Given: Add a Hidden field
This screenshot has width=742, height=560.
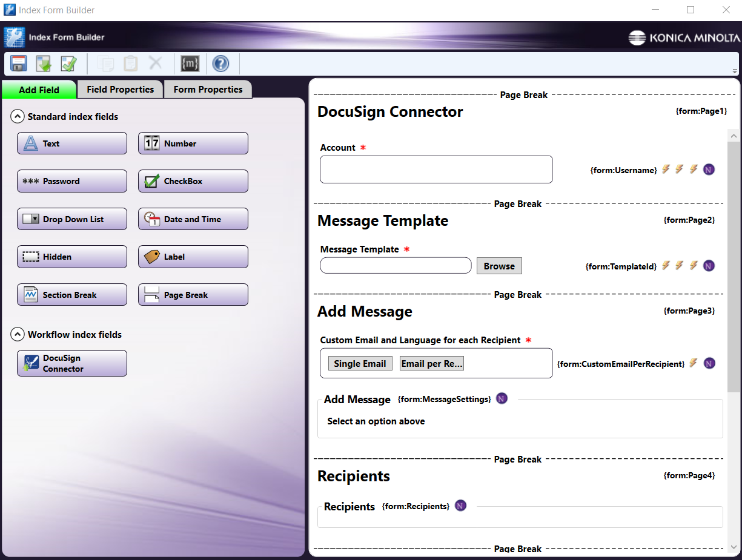Looking at the screenshot, I should (72, 257).
